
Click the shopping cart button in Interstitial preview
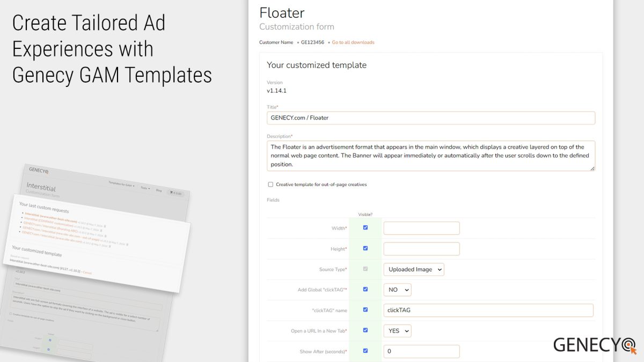(x=175, y=194)
